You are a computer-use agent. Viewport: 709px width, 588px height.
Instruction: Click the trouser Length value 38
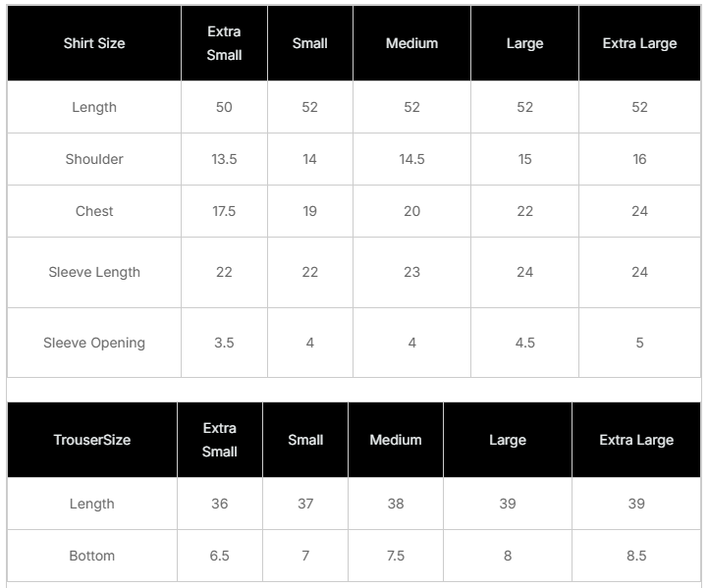(396, 504)
